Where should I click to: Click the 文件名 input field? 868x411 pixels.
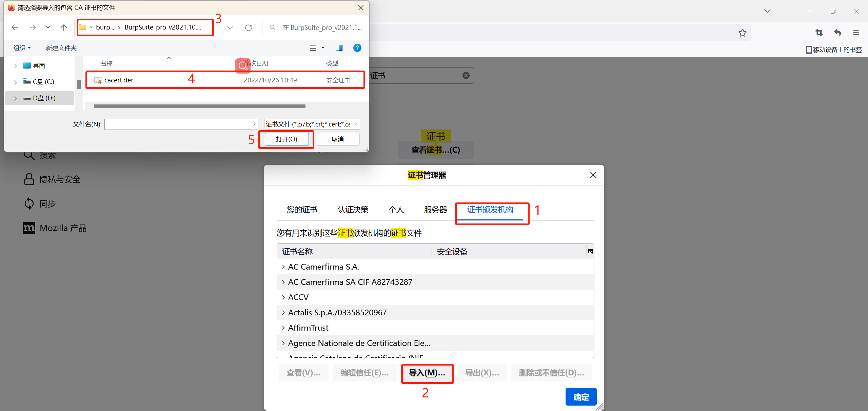point(178,124)
